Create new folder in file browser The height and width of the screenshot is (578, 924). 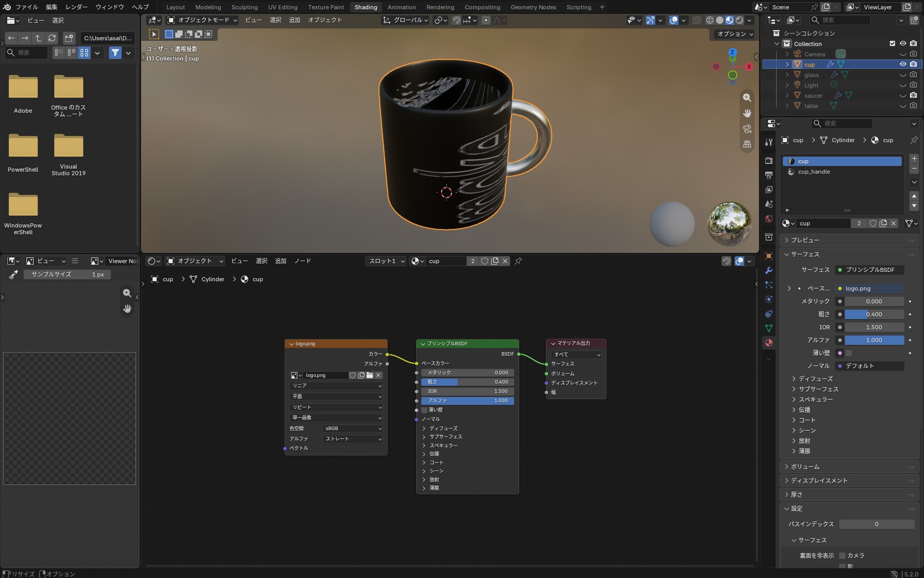coord(69,38)
